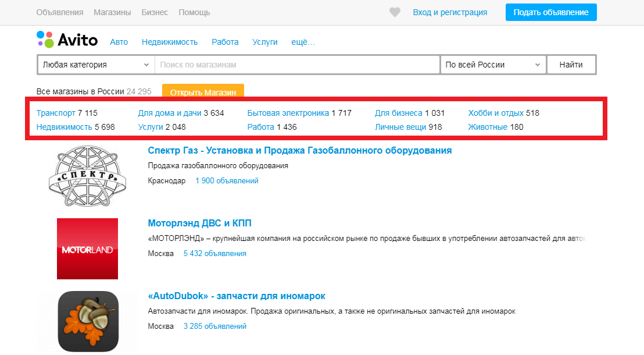Click the Спектр Газ store logo

[88, 176]
